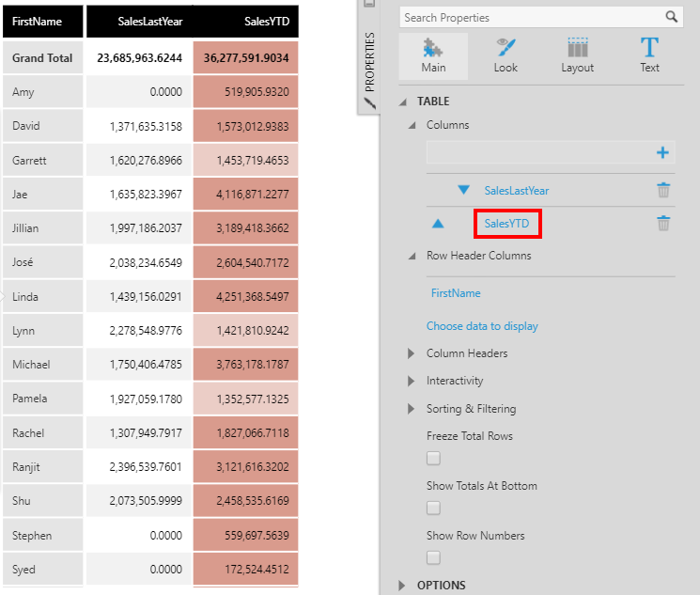Click the vertical PROPERTIES panel tab

[x=369, y=62]
